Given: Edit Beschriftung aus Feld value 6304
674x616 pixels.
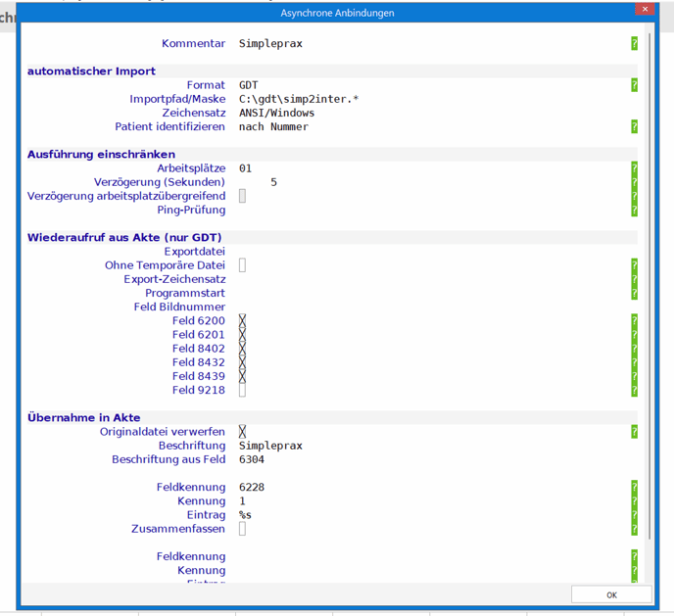Looking at the screenshot, I should click(x=252, y=459).
